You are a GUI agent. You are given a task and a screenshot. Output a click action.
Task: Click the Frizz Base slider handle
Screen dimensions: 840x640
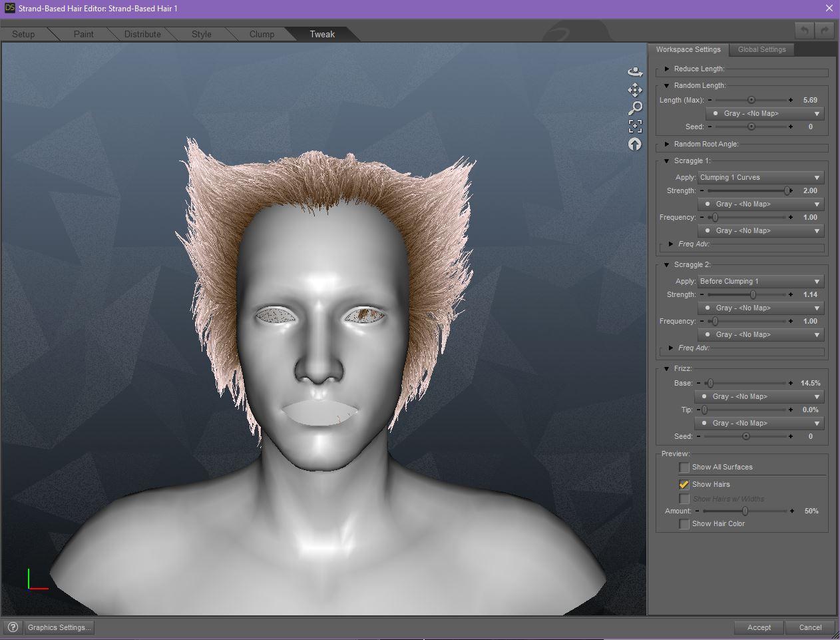[710, 384]
